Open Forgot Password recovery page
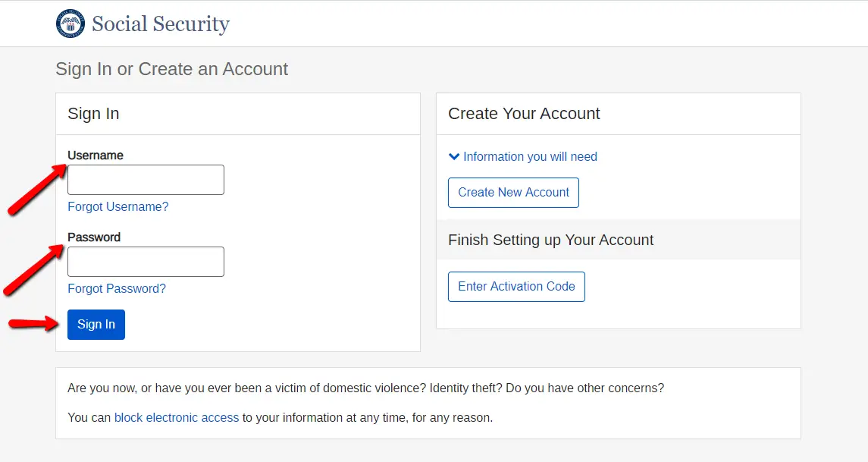The width and height of the screenshot is (868, 462). pos(117,288)
